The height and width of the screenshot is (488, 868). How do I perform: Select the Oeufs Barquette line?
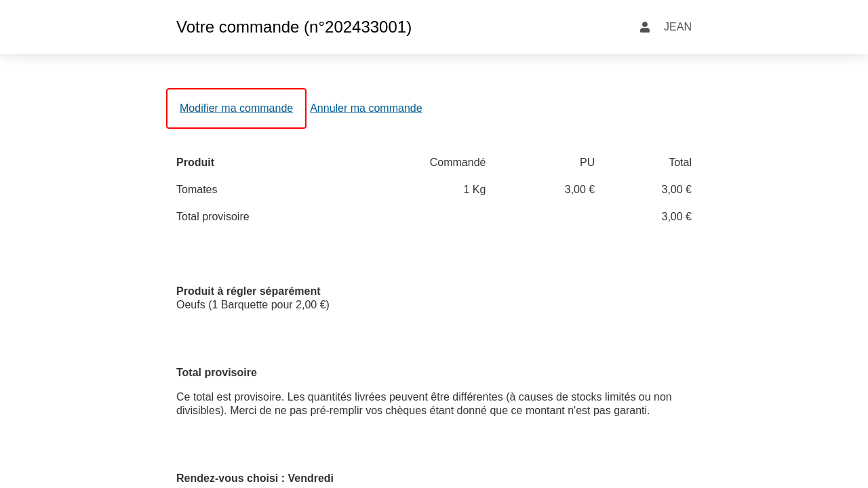tap(253, 305)
